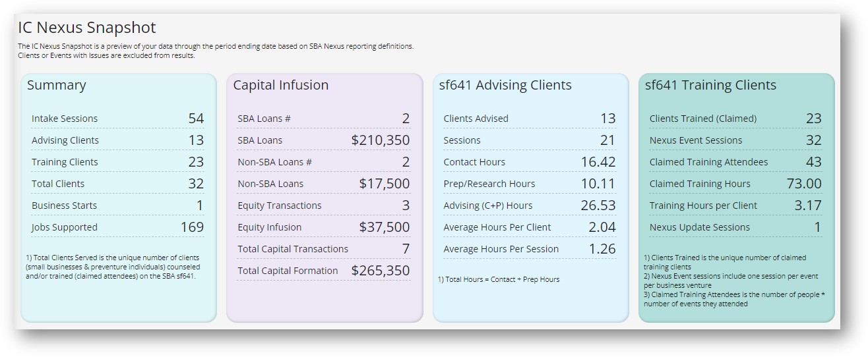The image size is (868, 357).
Task: Click the Non-SBA Loans $17,500 value
Action: point(384,184)
